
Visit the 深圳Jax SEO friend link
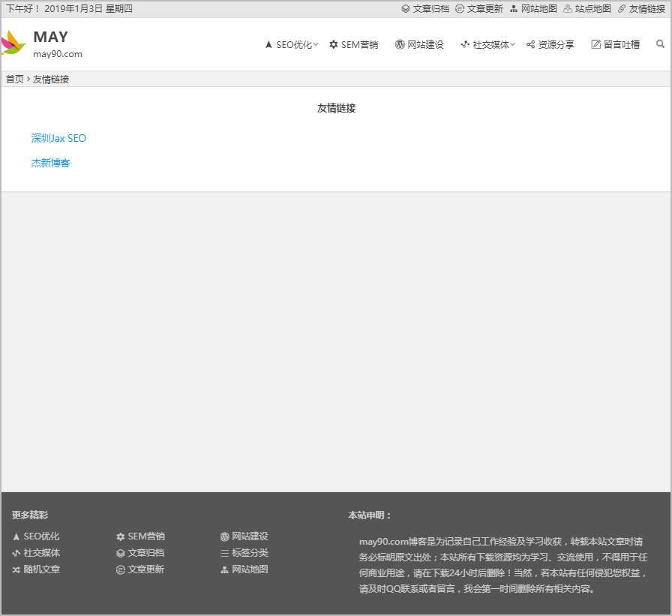(x=58, y=138)
